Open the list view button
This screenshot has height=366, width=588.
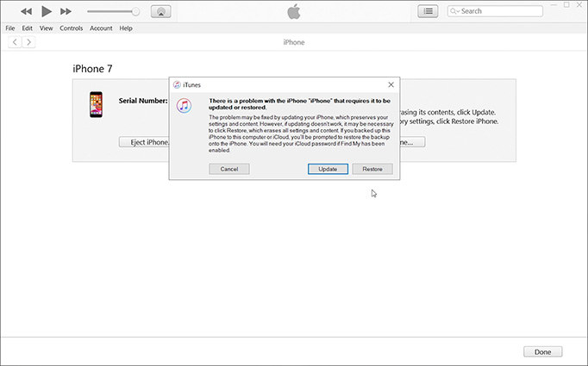(428, 11)
